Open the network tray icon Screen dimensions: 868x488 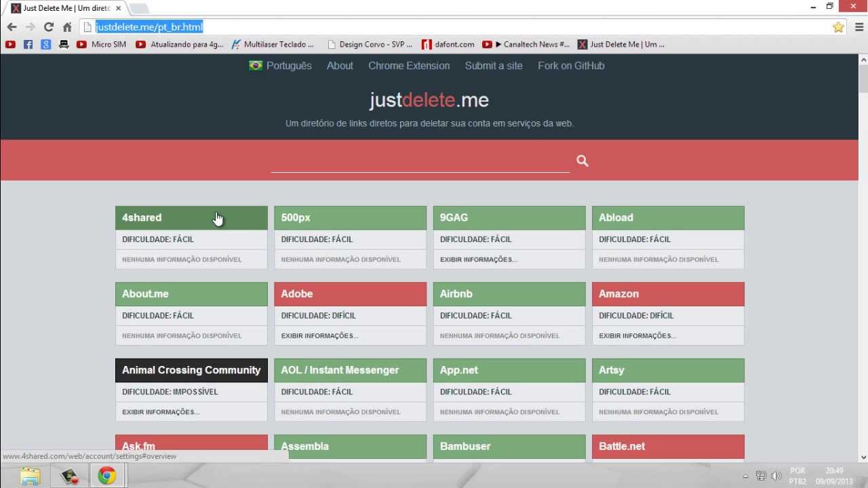point(761,476)
